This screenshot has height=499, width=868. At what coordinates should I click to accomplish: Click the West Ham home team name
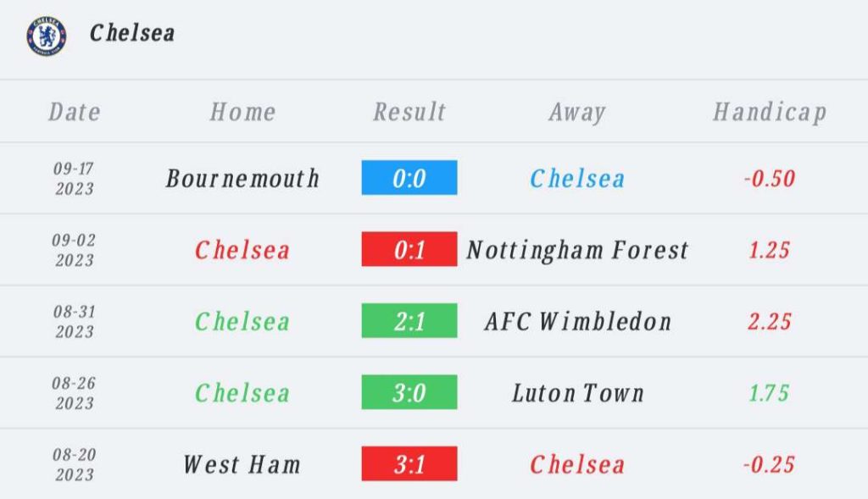coord(242,464)
